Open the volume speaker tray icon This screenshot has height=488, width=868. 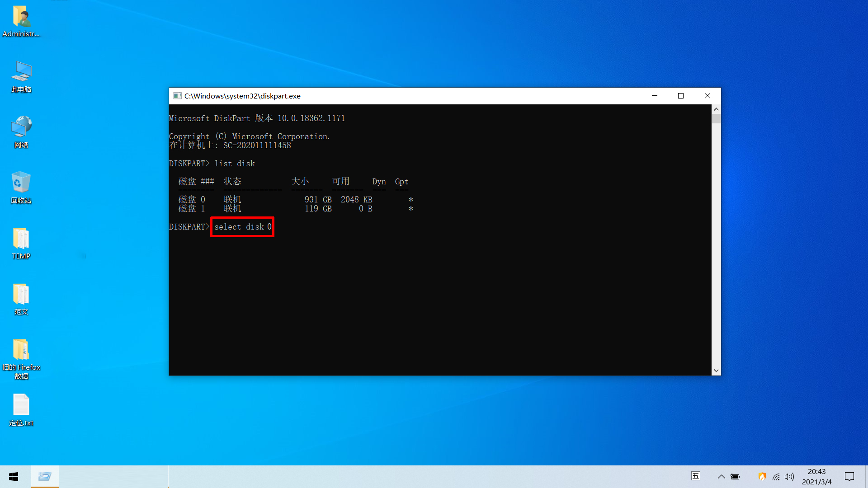click(789, 477)
